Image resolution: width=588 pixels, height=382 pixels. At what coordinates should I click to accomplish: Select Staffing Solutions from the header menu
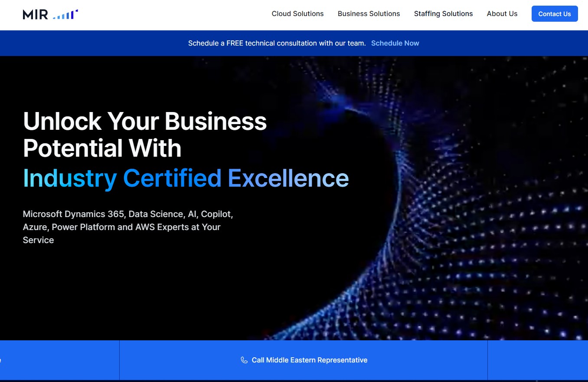pyautogui.click(x=443, y=13)
